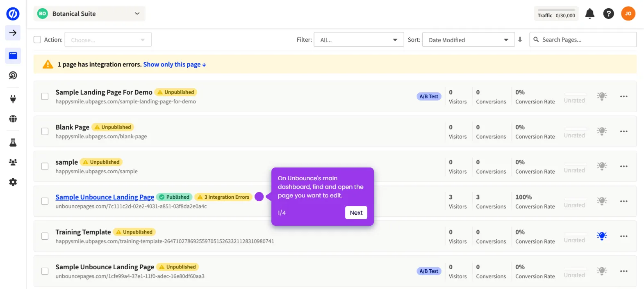Open Blank Page title
Screen dimensions: 644x289
73,127
